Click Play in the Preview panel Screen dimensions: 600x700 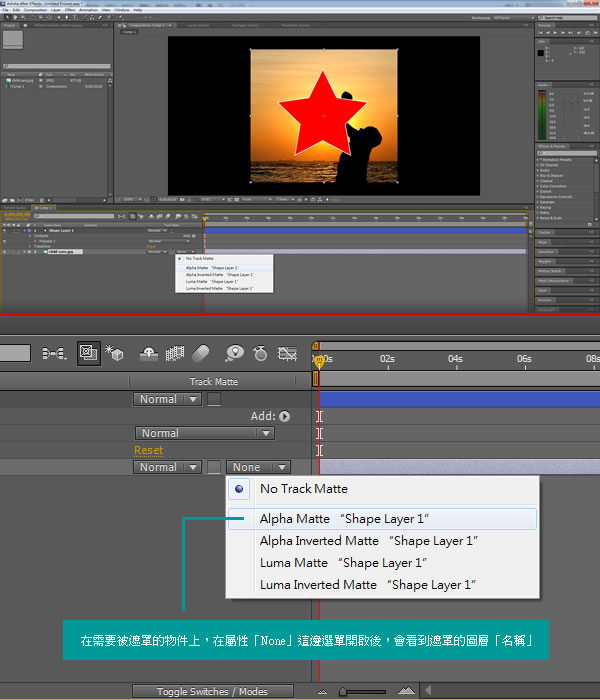555,33
